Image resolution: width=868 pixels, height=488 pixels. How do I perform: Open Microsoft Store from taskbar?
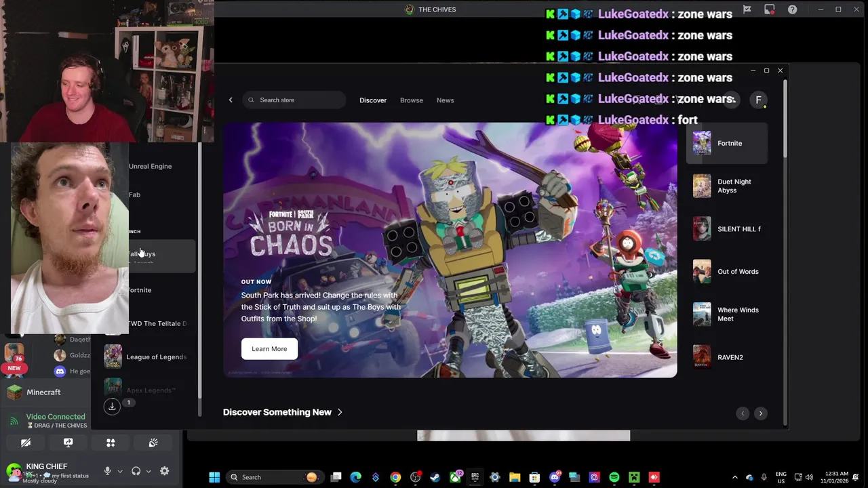534,477
